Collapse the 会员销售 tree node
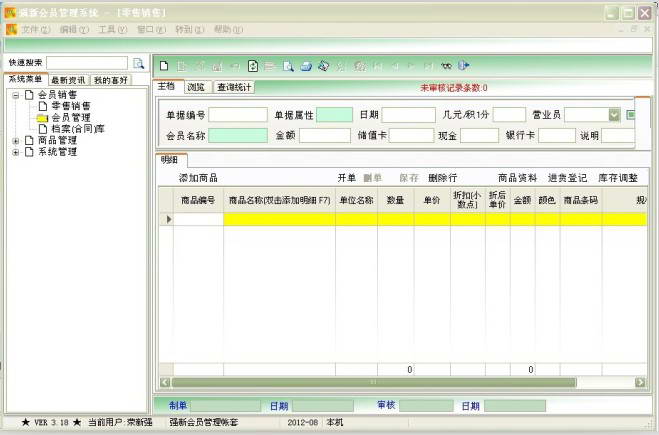 16,95
